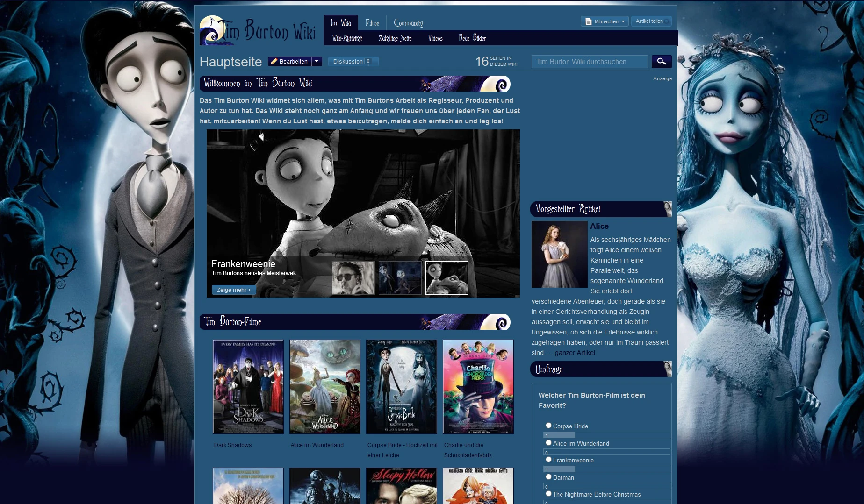Click the Dark Shadows film link
Viewport: 864px width, 504px height.
(233, 445)
